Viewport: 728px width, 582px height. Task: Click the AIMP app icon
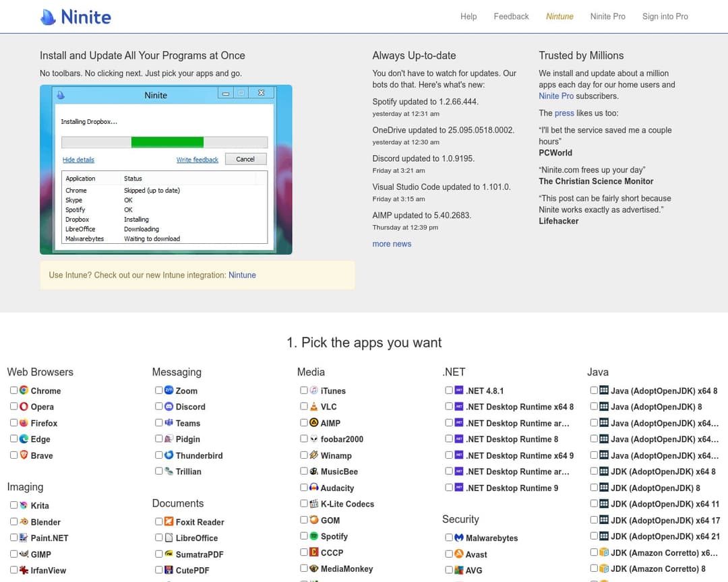click(314, 423)
